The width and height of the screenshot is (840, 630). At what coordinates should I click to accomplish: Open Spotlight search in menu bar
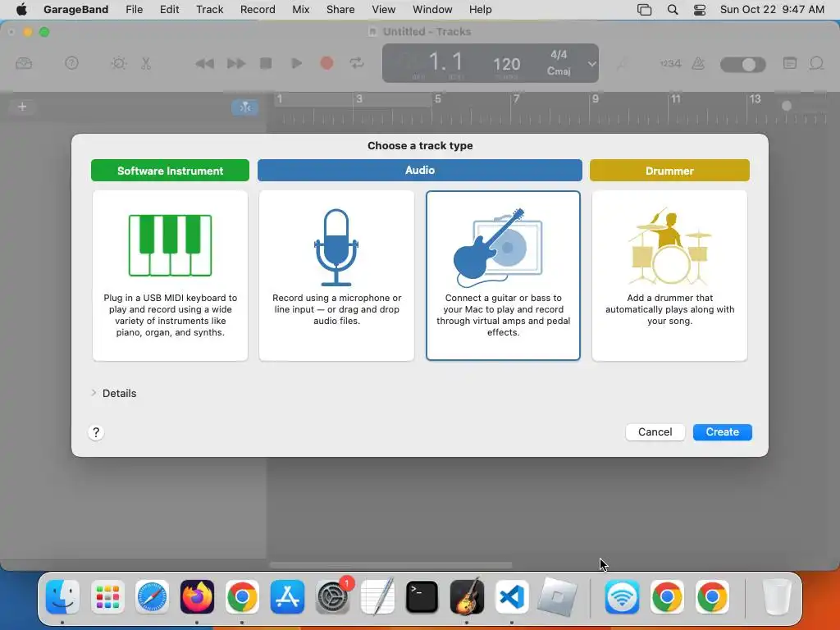(673, 10)
